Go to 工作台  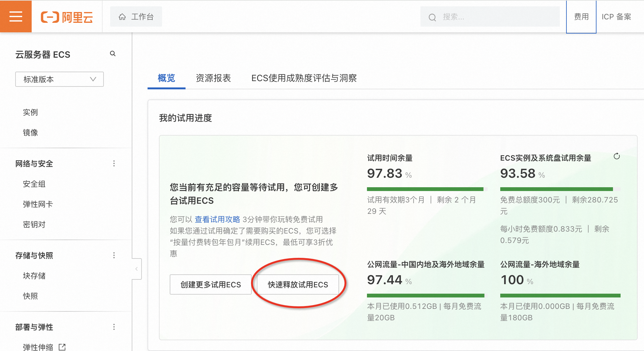point(136,17)
